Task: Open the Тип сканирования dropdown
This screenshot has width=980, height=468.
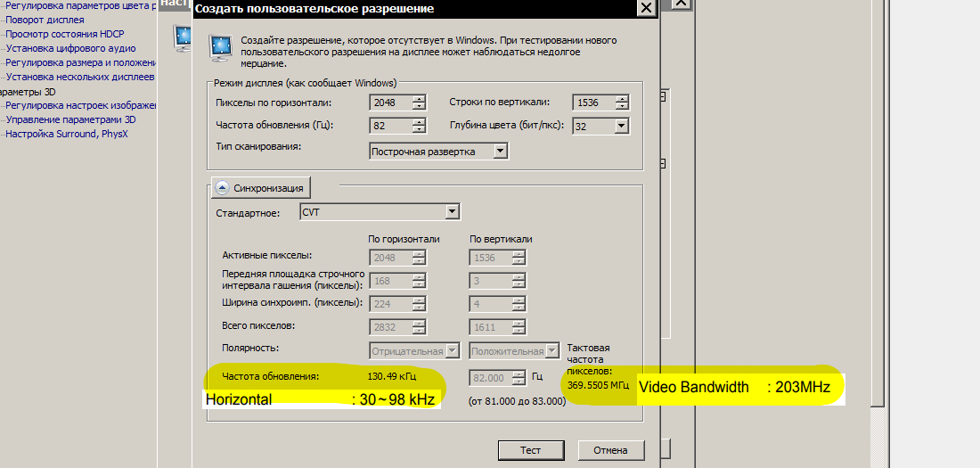Action: click(x=500, y=152)
